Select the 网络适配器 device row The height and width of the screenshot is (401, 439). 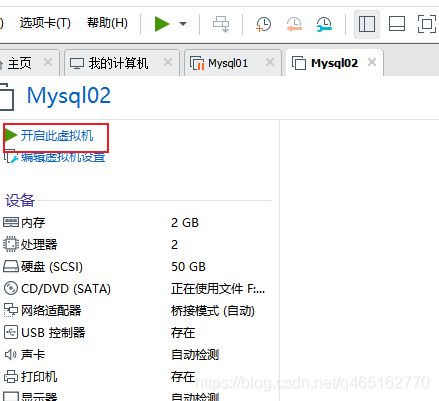[137, 310]
